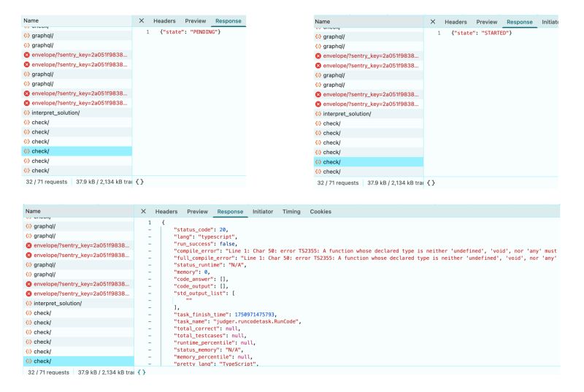Click the "total_testcases": null line
Screen dimensions: 584x392
[210, 336]
